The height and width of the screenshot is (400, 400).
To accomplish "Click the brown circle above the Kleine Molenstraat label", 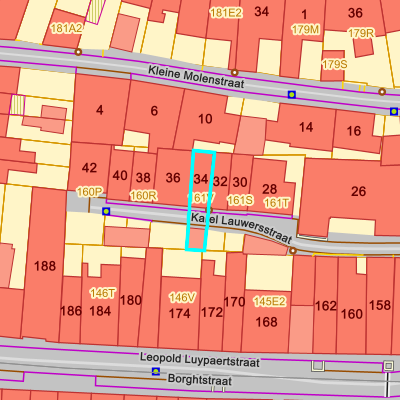I will 235,72.
